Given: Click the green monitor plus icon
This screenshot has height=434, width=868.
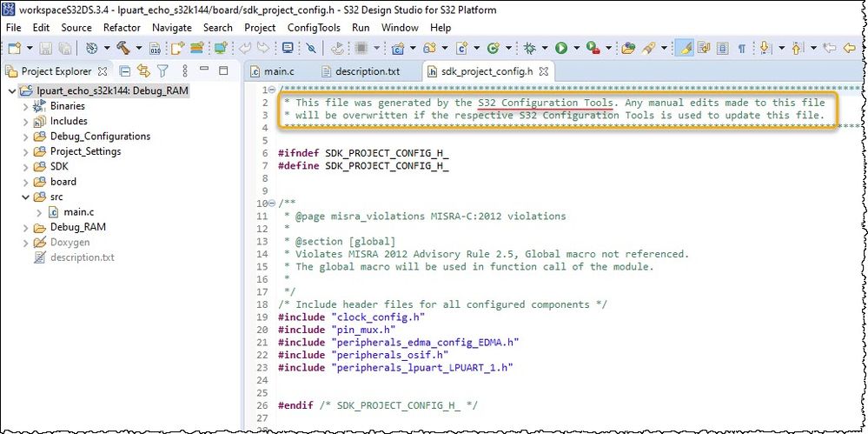Looking at the screenshot, I should click(x=221, y=48).
